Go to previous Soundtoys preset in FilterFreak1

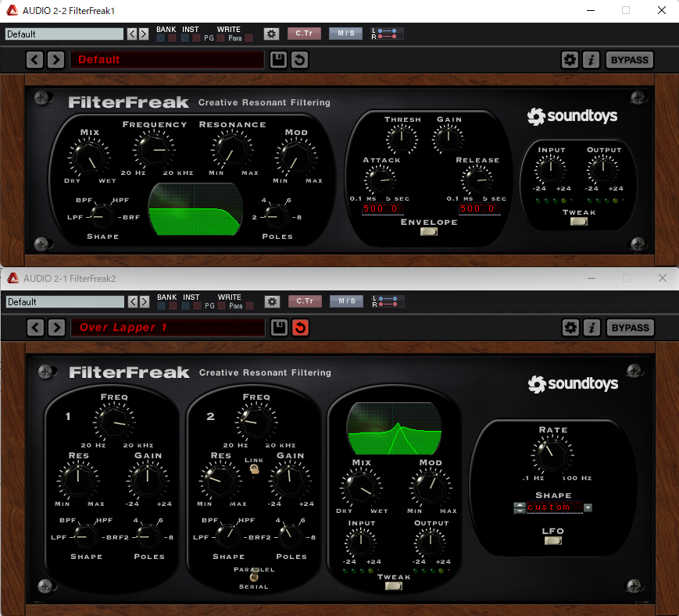34,59
